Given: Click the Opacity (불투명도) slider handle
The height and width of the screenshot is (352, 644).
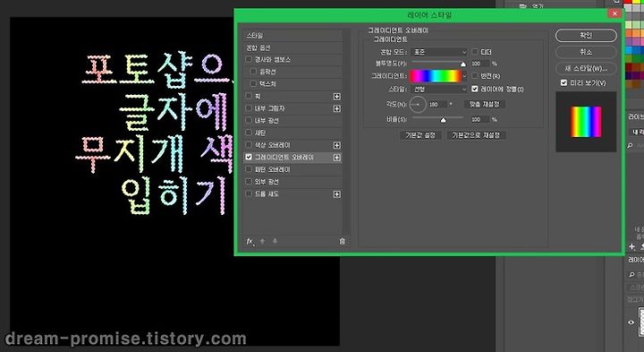Looking at the screenshot, I should [463, 64].
